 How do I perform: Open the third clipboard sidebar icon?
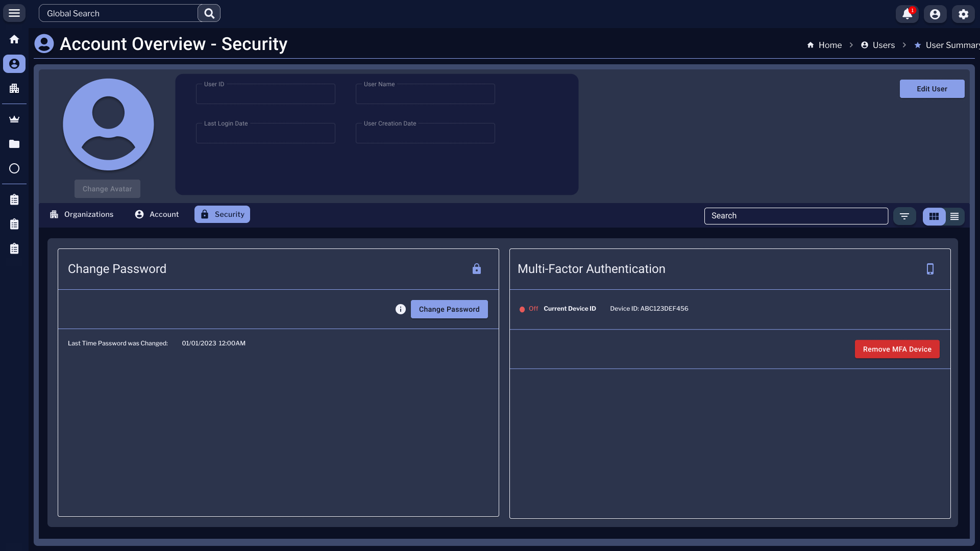(14, 248)
